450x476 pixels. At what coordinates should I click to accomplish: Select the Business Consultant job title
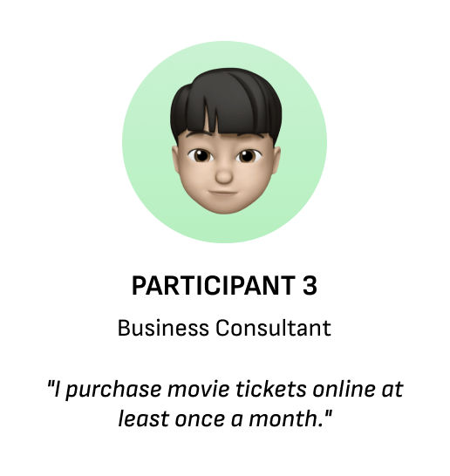(x=224, y=328)
